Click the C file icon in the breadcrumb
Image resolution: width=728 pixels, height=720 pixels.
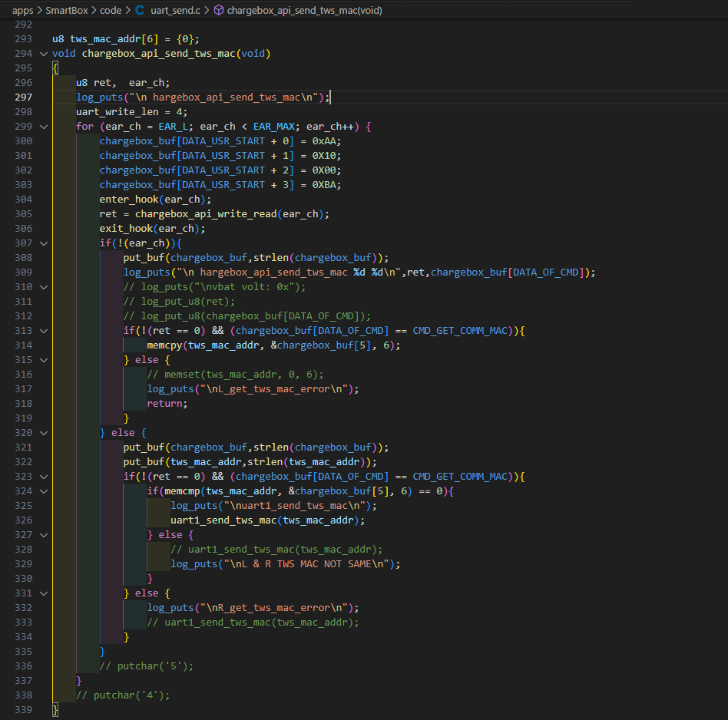[140, 10]
